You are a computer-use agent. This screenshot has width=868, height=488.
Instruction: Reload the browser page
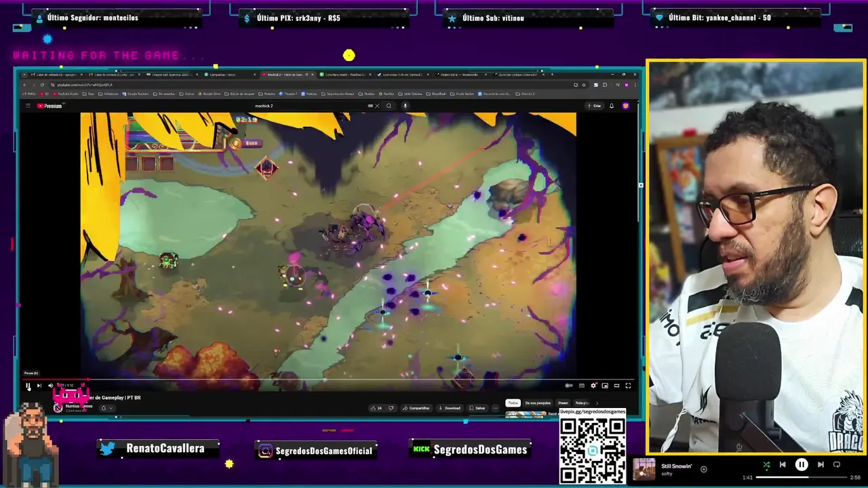tap(42, 85)
